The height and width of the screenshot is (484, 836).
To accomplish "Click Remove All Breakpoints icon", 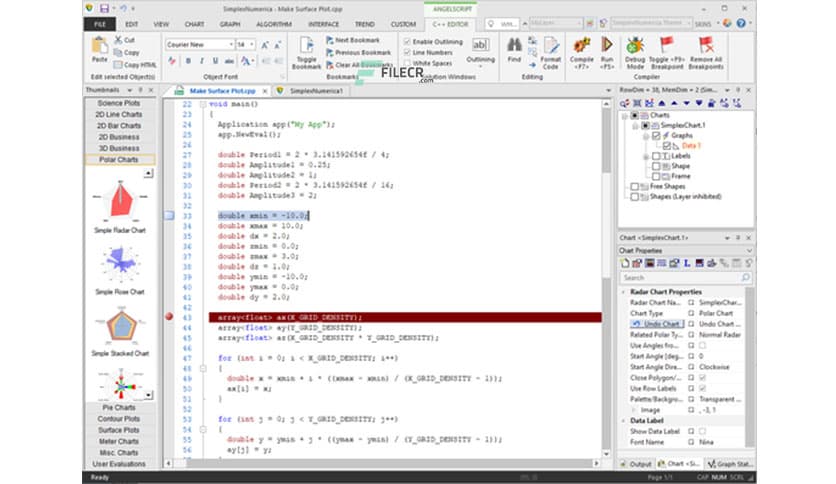I will coord(706,45).
